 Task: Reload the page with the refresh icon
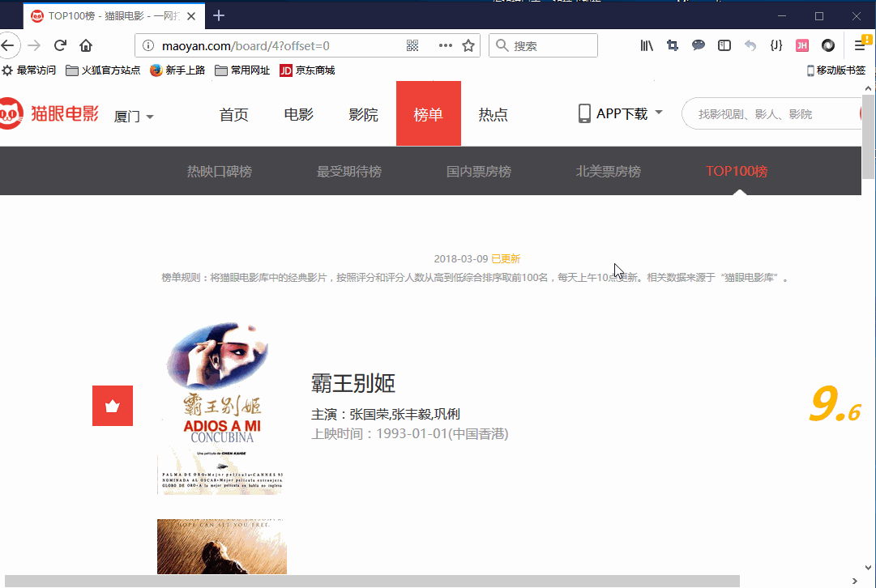(x=60, y=46)
